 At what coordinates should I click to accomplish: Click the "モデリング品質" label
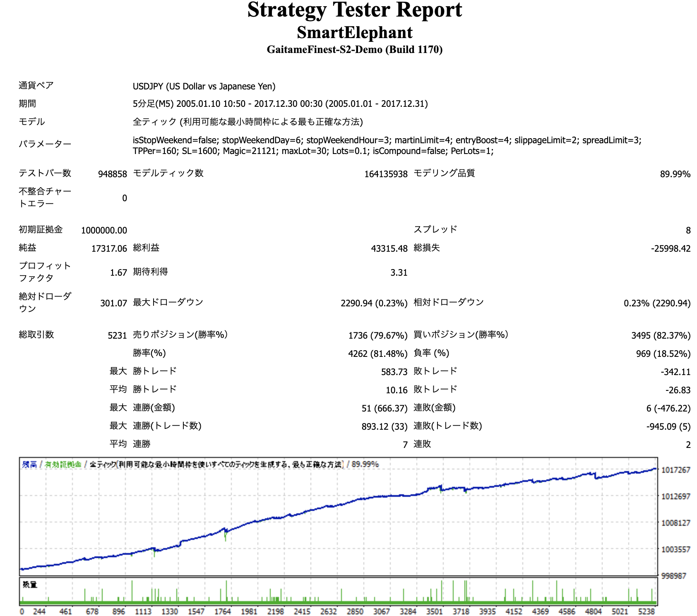(x=444, y=173)
